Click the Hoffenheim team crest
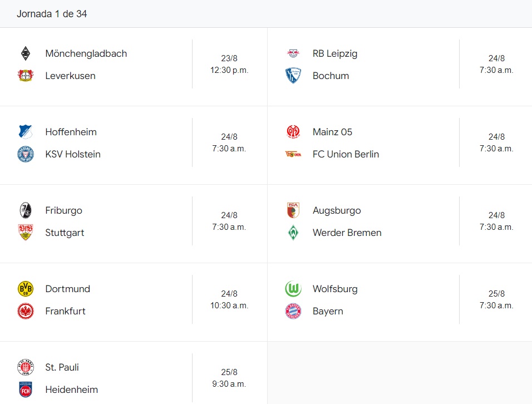This screenshot has width=532, height=404. 26,132
